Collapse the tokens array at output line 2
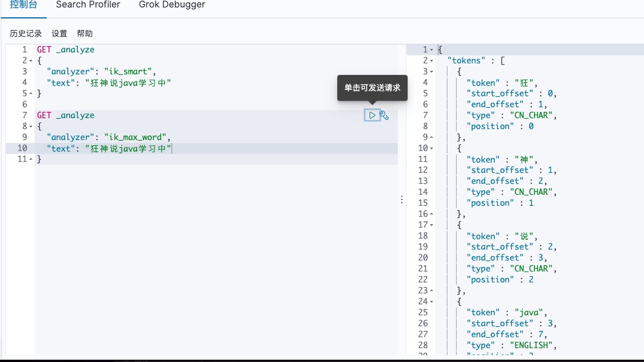 pyautogui.click(x=431, y=61)
